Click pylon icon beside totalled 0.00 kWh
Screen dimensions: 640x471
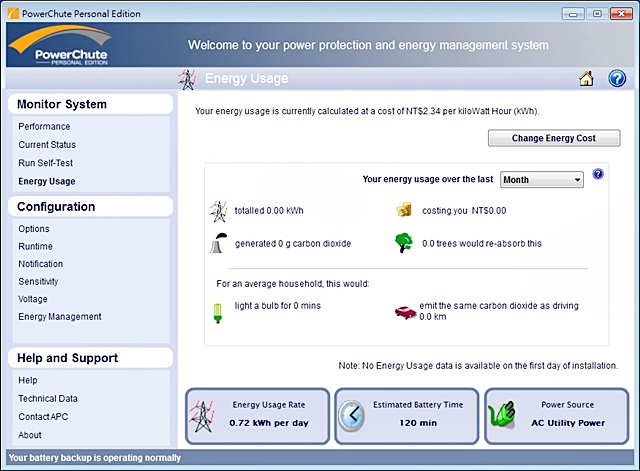tap(218, 211)
